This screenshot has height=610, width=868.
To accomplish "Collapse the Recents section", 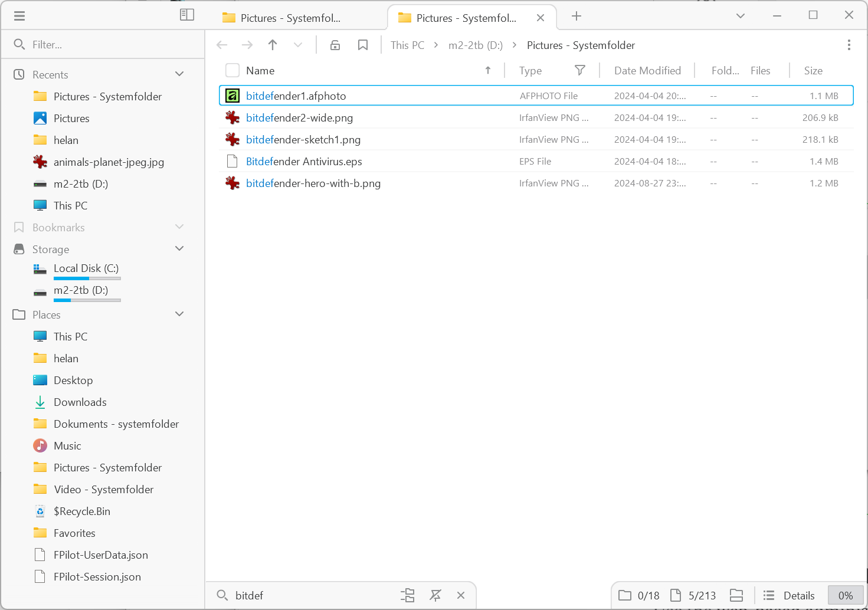I will [x=179, y=74].
